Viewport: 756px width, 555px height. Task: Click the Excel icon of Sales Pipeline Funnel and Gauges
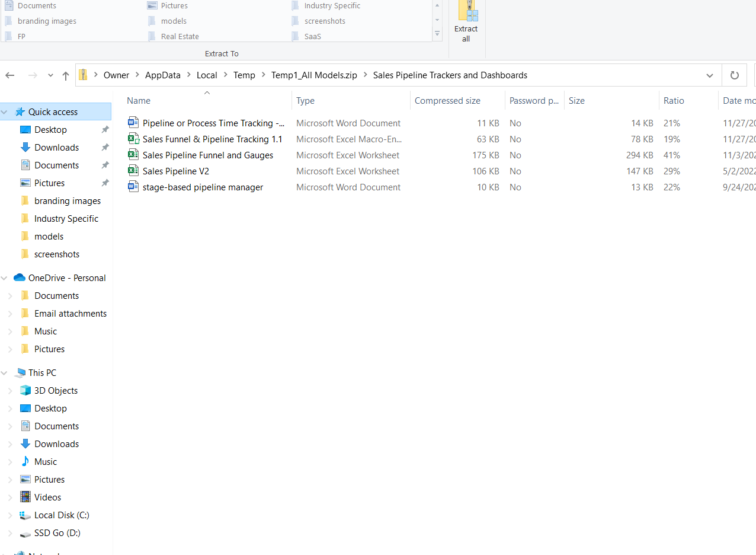[133, 155]
